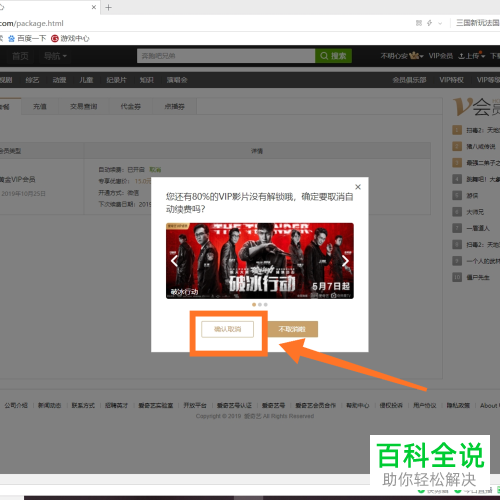Expand the 导航 navigation dropdown
The image size is (500, 500).
pyautogui.click(x=55, y=56)
